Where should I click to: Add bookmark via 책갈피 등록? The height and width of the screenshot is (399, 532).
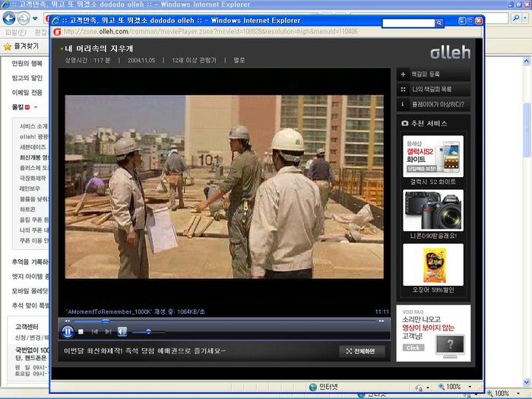coord(433,74)
